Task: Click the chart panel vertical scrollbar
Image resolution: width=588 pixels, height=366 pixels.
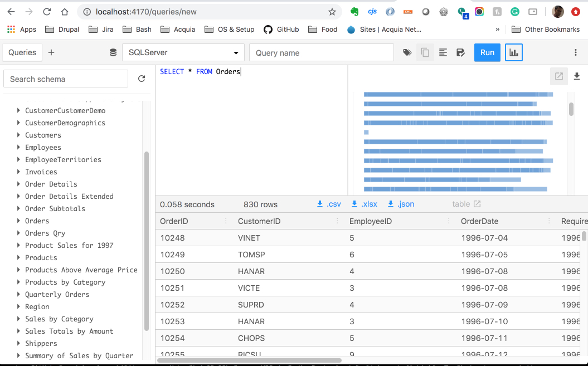Action: pos(571,109)
